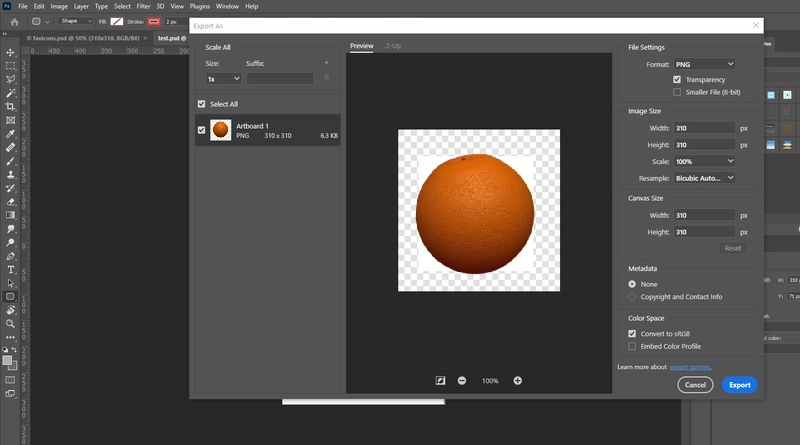
Task: Select the Crop tool
Action: point(10,106)
